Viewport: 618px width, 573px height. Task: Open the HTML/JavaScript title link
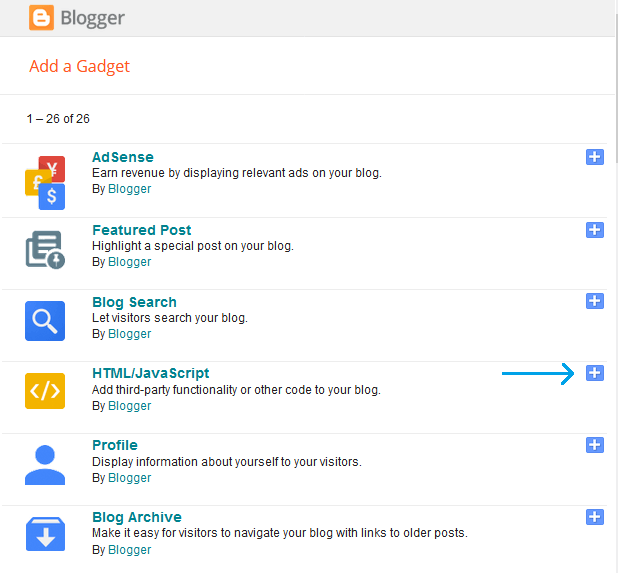(x=151, y=373)
